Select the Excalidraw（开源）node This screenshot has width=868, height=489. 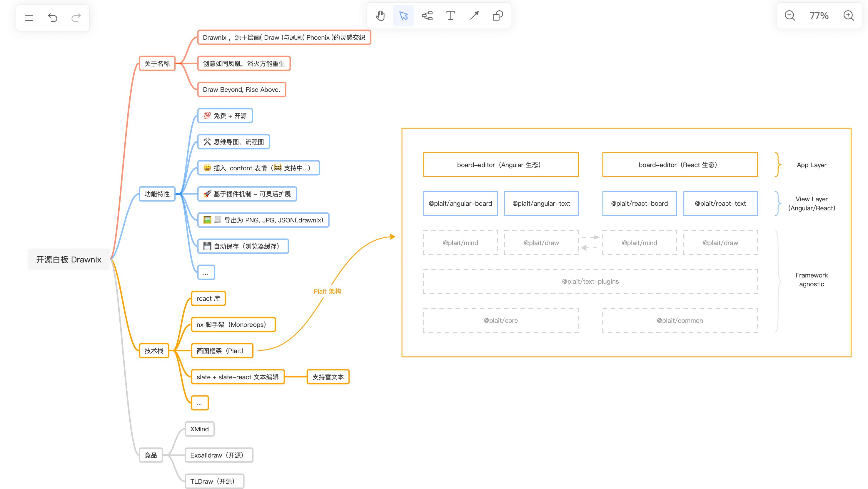click(219, 455)
